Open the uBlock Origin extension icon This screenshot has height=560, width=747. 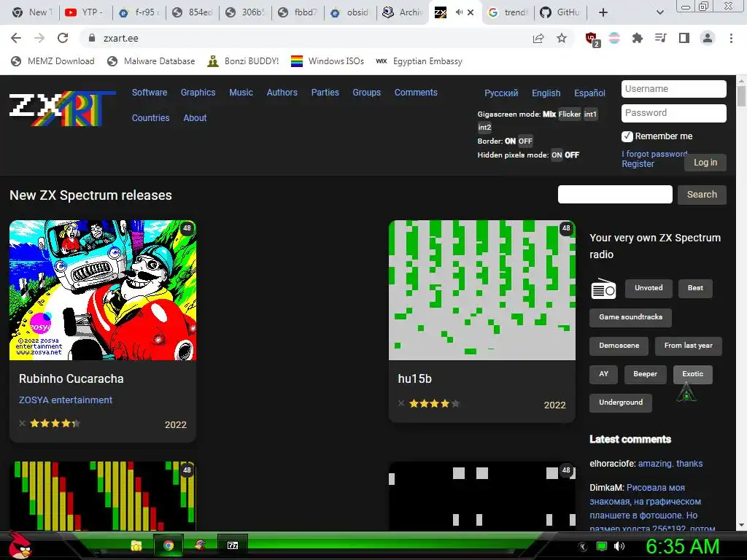(x=592, y=39)
